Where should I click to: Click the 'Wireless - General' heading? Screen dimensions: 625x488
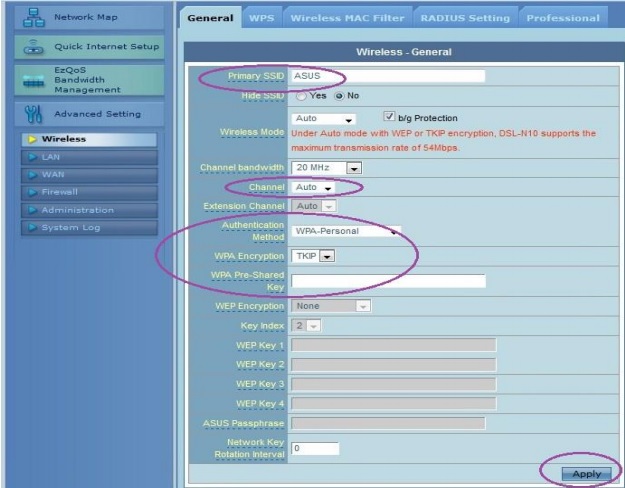[404, 52]
